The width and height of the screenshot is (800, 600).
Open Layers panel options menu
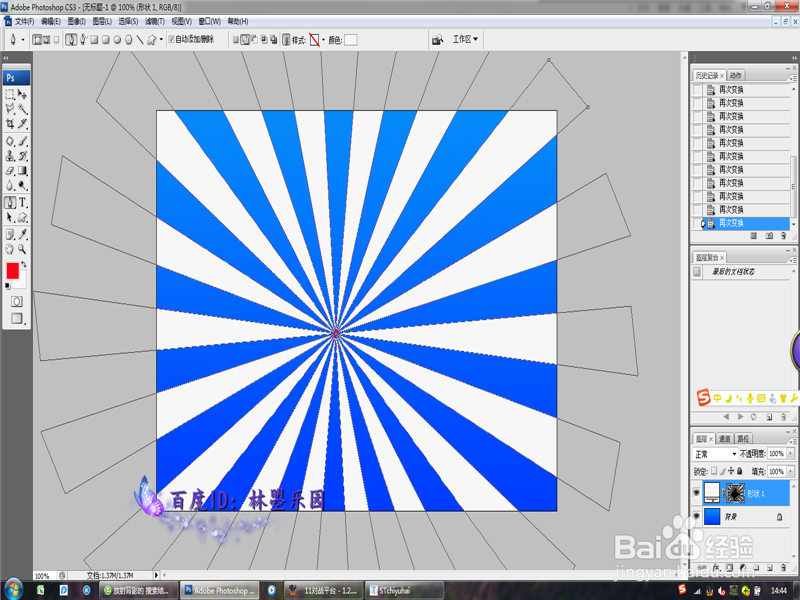792,440
